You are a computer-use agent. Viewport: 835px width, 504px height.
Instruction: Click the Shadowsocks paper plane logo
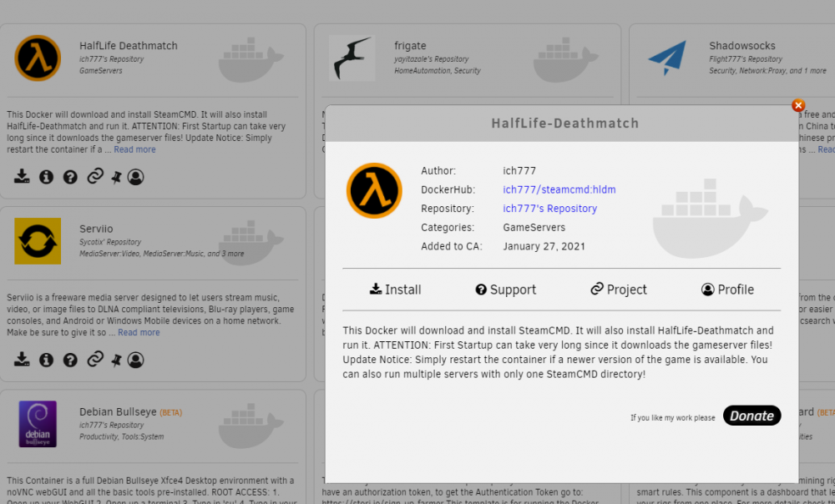click(667, 58)
